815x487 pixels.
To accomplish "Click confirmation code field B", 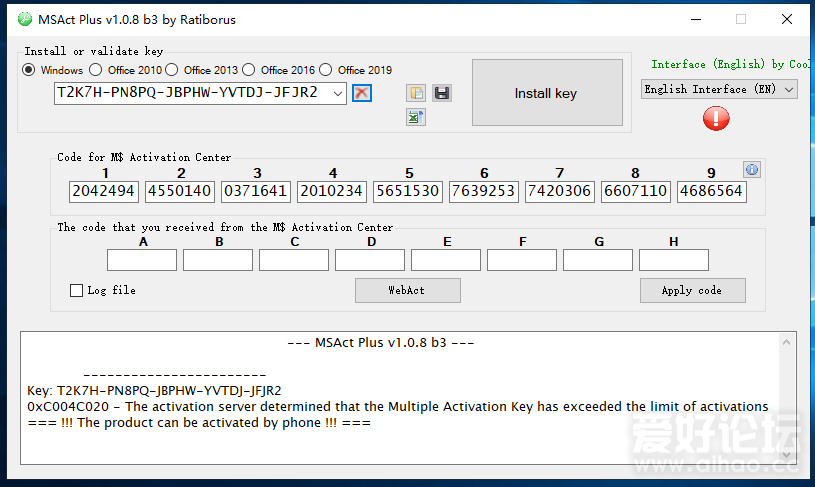I will pyautogui.click(x=218, y=260).
